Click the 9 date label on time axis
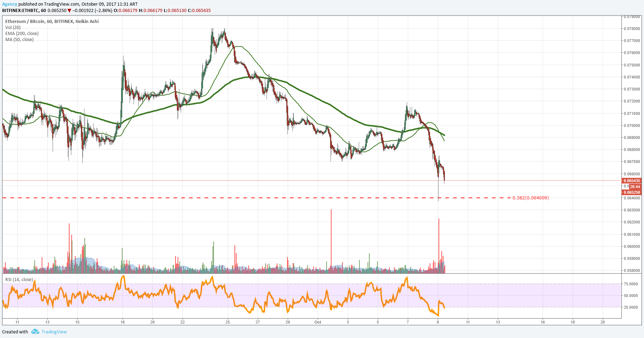This screenshot has width=644, height=338. [438, 322]
